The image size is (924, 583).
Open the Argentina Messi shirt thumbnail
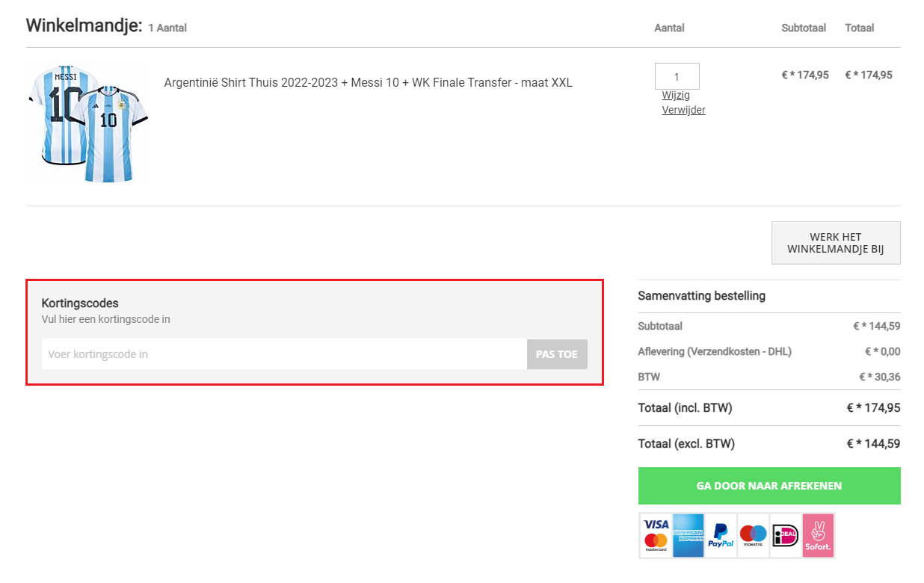88,124
